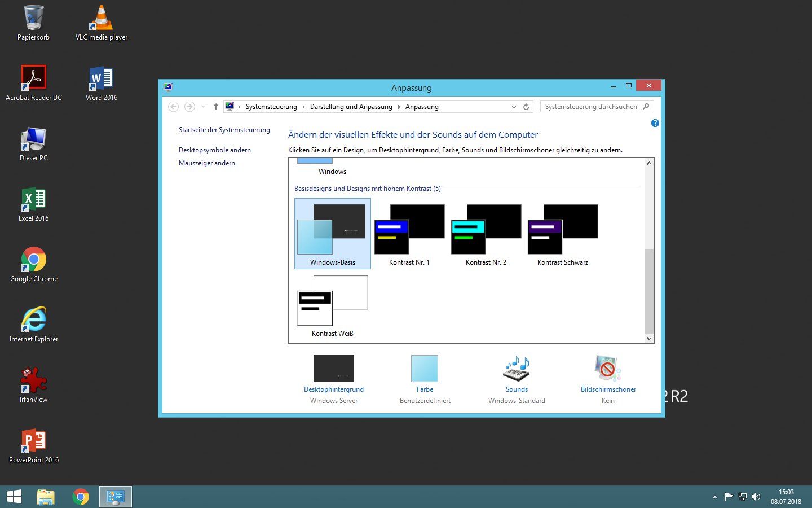Select the Google Chrome desktop shortcut
This screenshot has height=508, width=812.
click(34, 265)
